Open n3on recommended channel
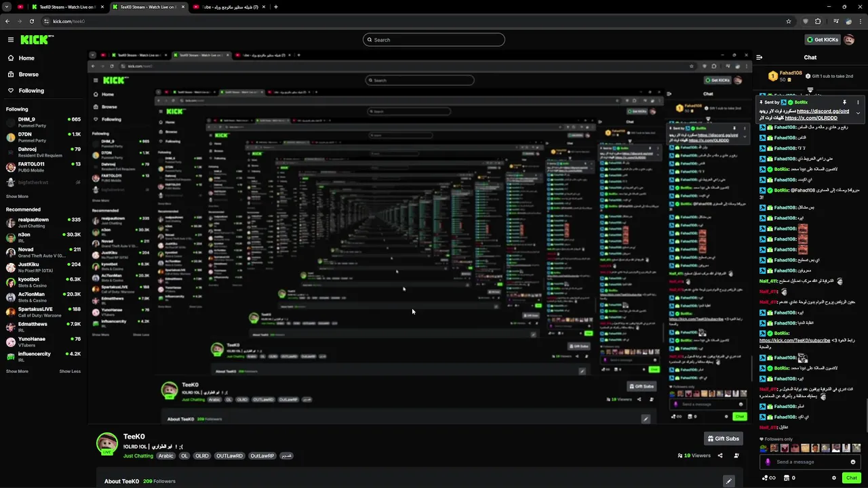Image resolution: width=868 pixels, height=488 pixels. [43, 237]
